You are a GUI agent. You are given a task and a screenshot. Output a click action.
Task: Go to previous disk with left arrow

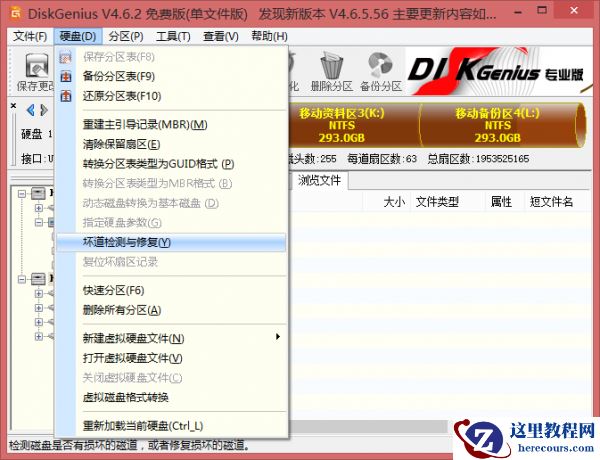pos(31,111)
